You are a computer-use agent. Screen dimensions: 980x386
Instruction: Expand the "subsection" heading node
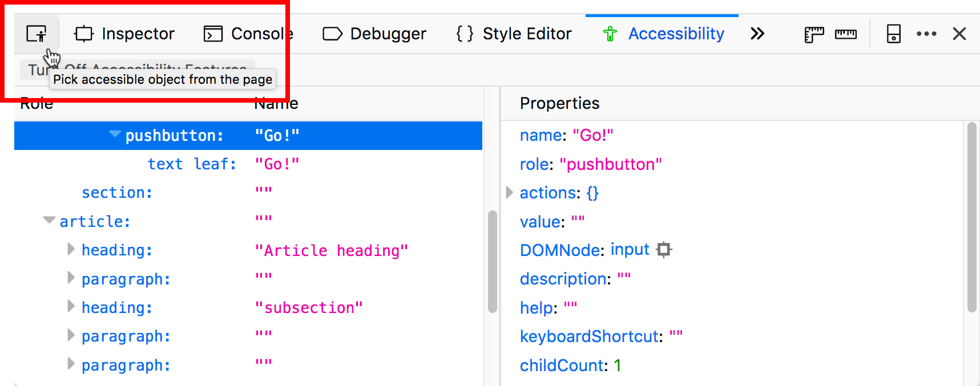tap(71, 307)
